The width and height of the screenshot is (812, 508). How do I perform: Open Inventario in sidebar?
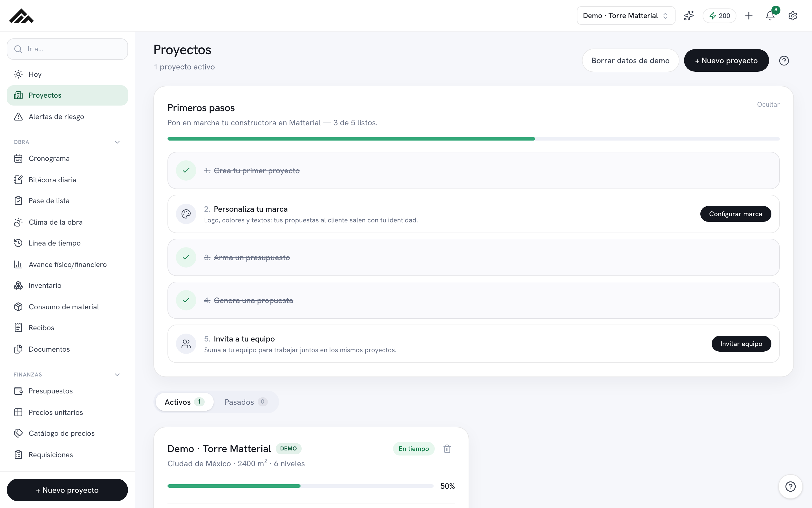point(67,285)
